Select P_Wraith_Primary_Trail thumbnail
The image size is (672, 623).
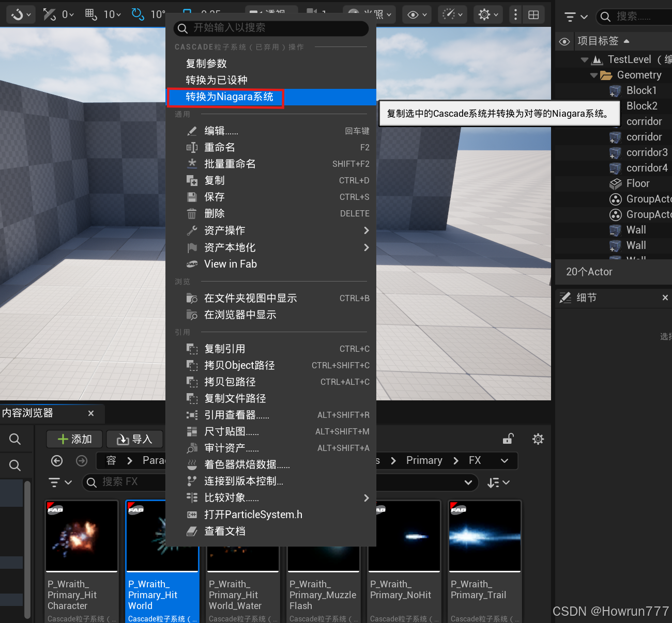[x=485, y=536]
